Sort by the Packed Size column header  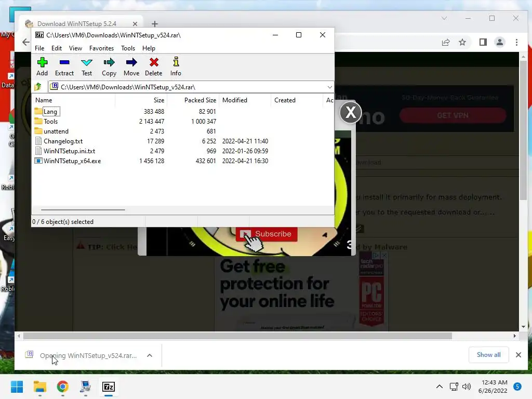click(x=193, y=100)
